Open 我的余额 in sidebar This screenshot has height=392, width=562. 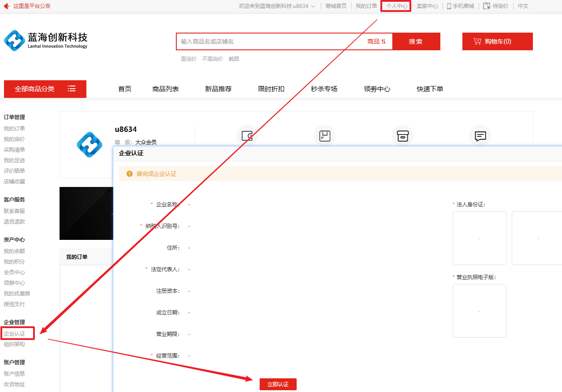pyautogui.click(x=15, y=251)
